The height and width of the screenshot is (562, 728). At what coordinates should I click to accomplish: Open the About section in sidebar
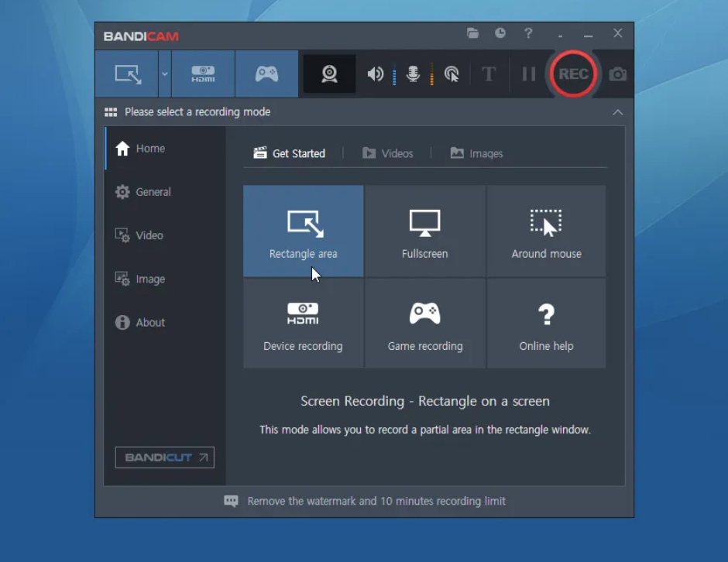coord(165,323)
